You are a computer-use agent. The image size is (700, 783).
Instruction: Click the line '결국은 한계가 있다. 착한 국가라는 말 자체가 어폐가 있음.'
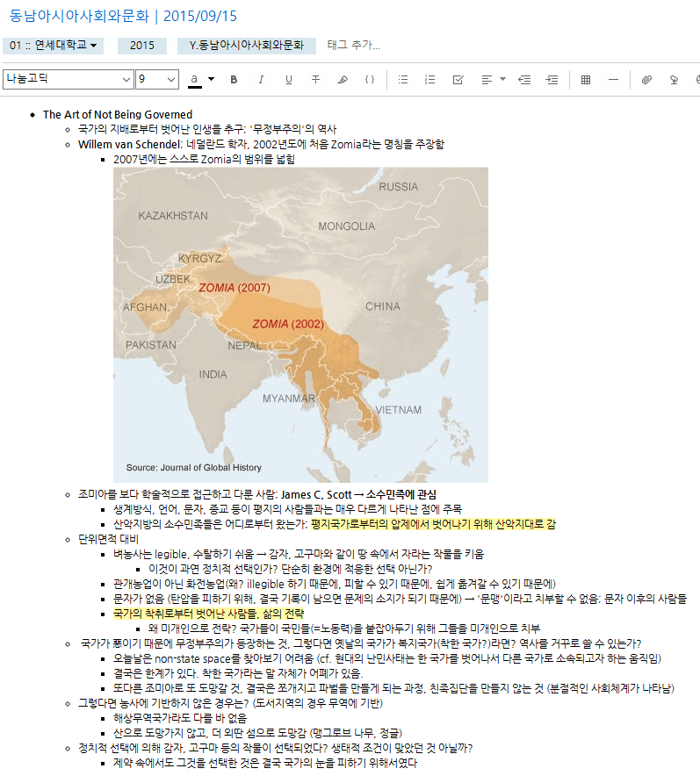click(238, 673)
